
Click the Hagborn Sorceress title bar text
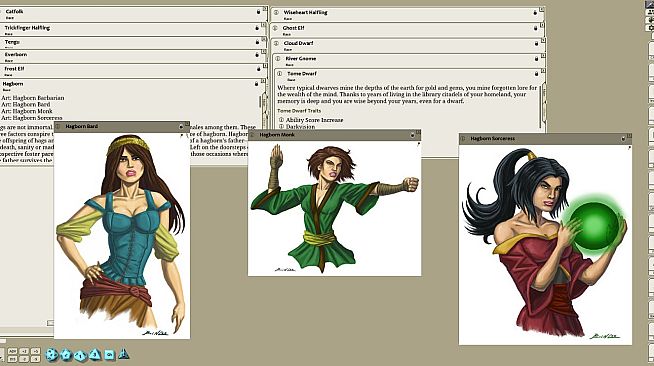pyautogui.click(x=493, y=138)
